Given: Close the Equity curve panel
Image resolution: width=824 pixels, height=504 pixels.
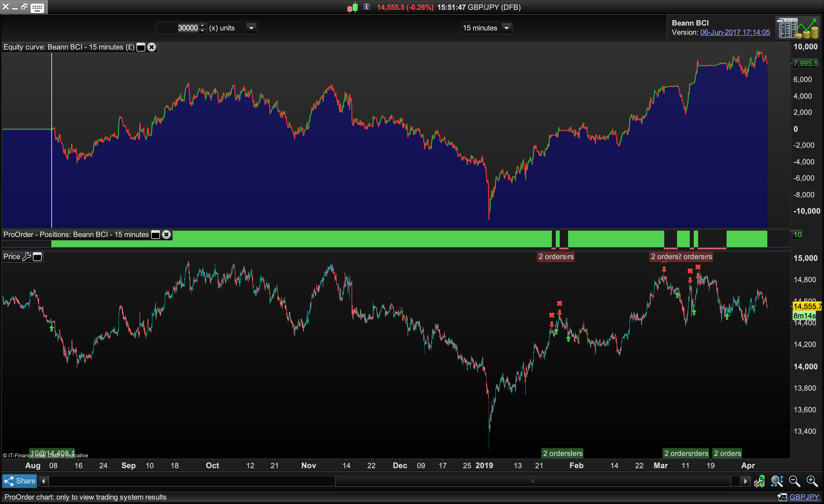Looking at the screenshot, I should [x=152, y=47].
